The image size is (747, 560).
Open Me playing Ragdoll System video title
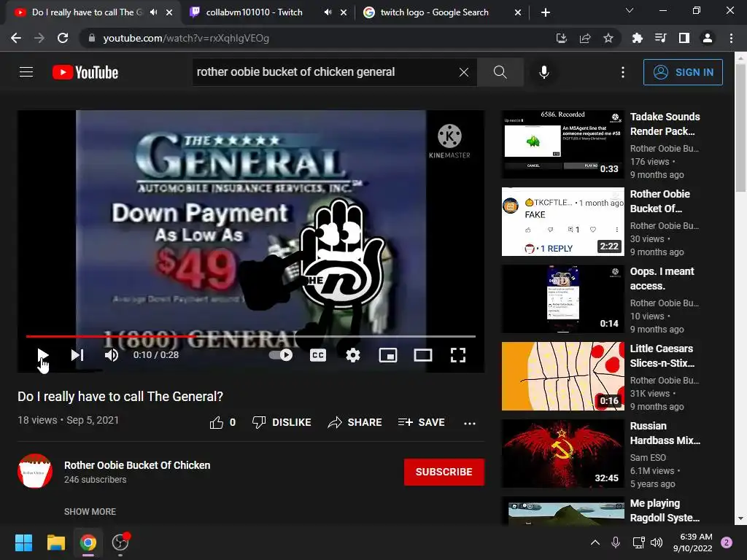pyautogui.click(x=665, y=510)
